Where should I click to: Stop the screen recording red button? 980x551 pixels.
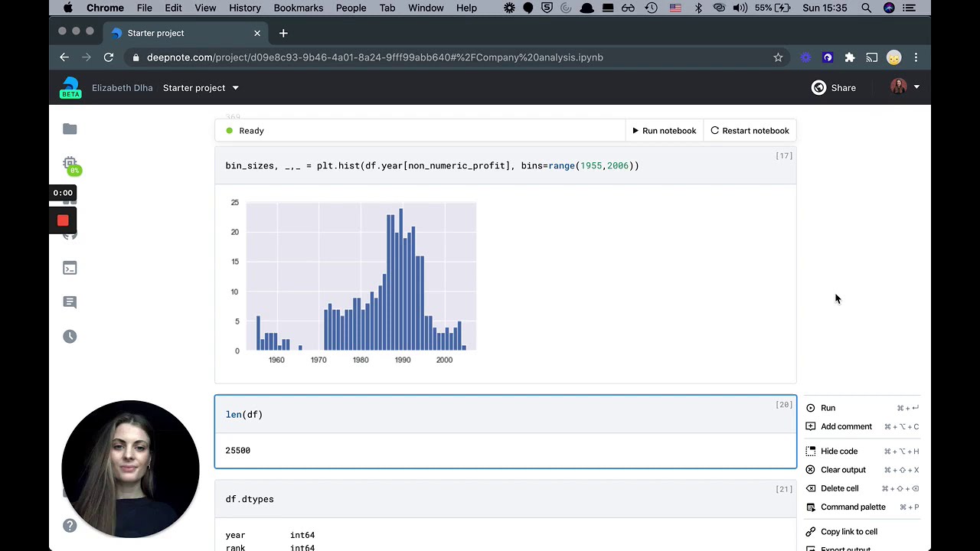[63, 220]
